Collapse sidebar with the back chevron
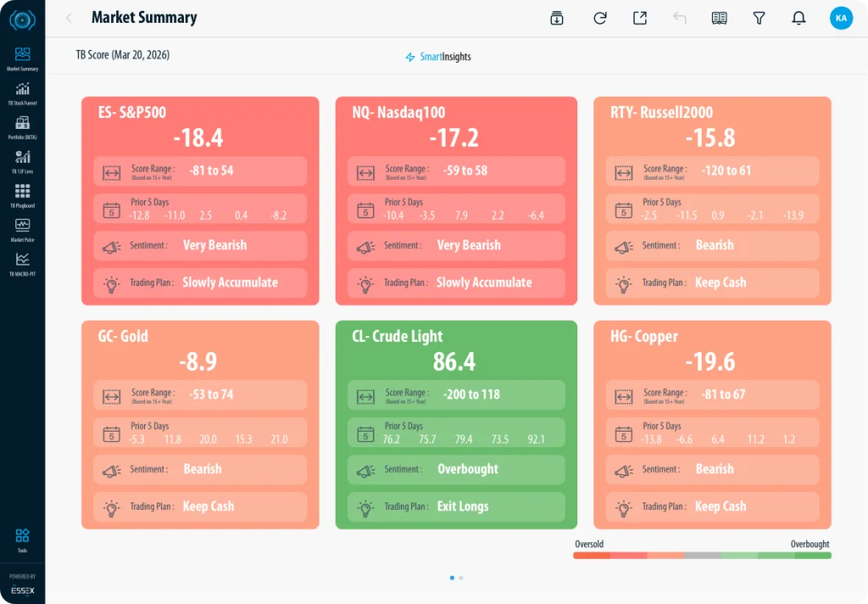The image size is (868, 604). (x=70, y=18)
